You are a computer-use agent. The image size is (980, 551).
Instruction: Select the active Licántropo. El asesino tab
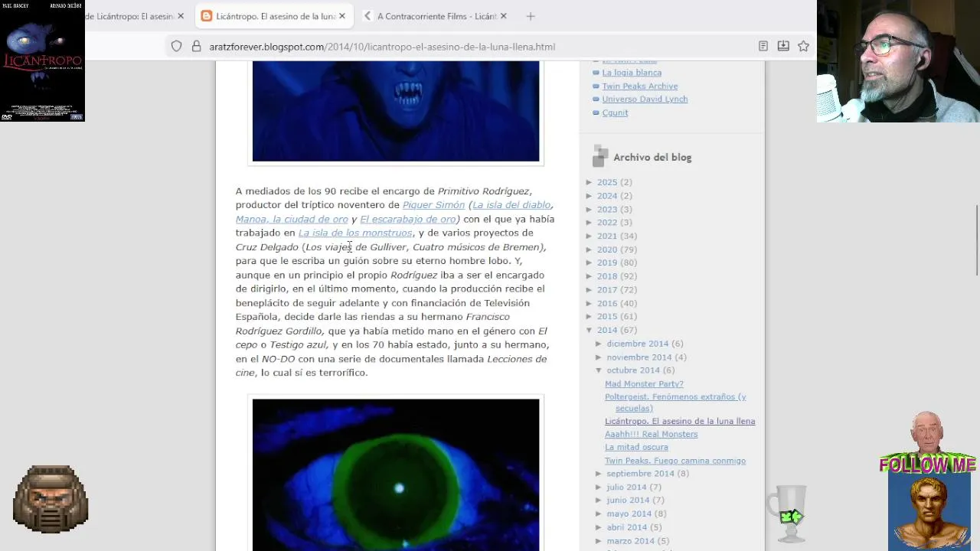(276, 16)
